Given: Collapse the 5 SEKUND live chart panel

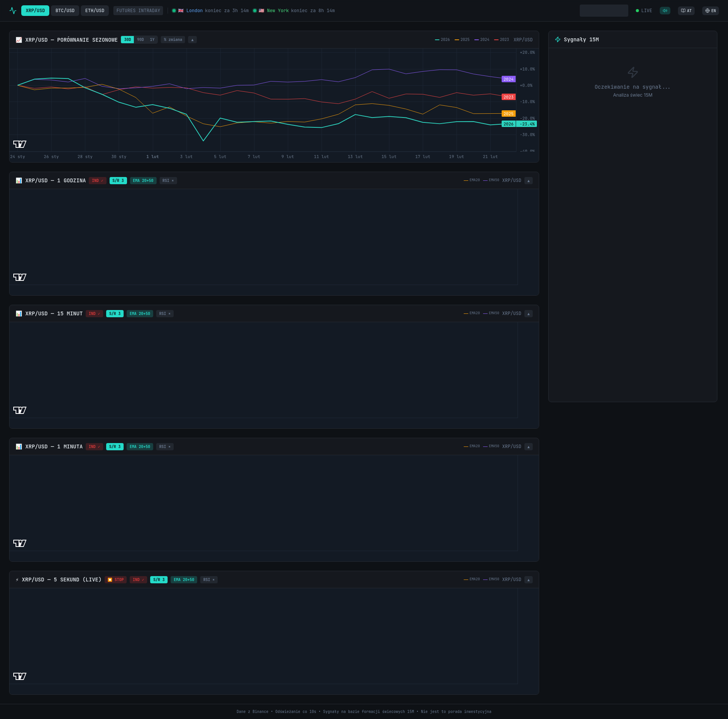Looking at the screenshot, I should pos(529,580).
